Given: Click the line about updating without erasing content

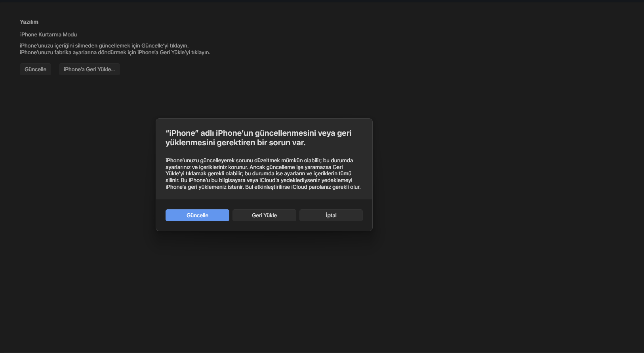Looking at the screenshot, I should tap(104, 46).
